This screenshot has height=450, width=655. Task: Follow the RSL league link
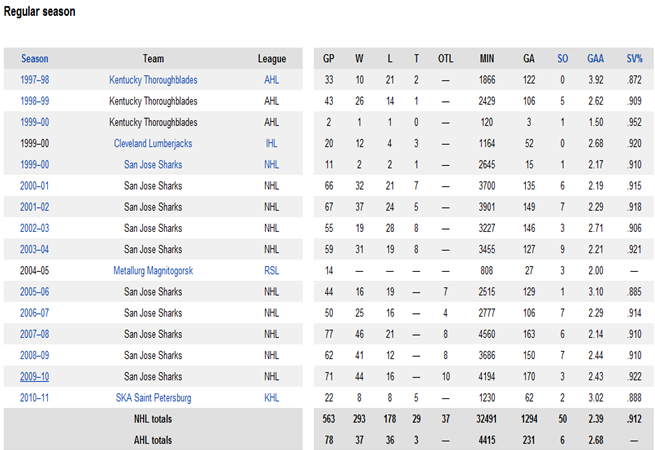coord(272,270)
